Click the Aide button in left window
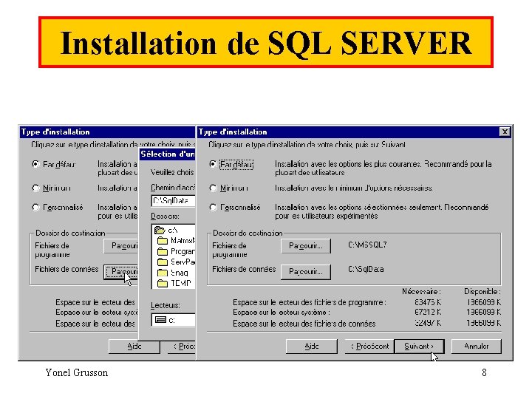The width and height of the screenshot is (532, 399). 134,347
